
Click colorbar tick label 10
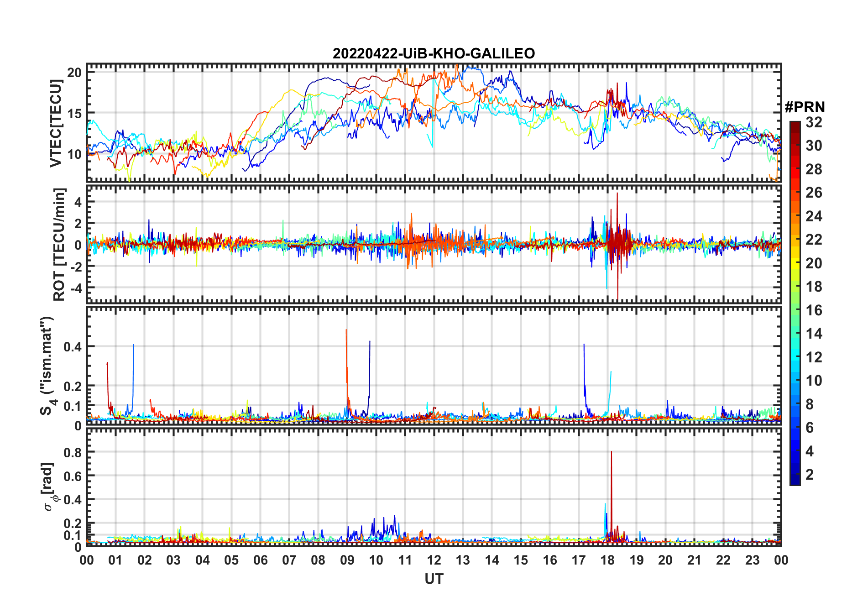point(814,381)
